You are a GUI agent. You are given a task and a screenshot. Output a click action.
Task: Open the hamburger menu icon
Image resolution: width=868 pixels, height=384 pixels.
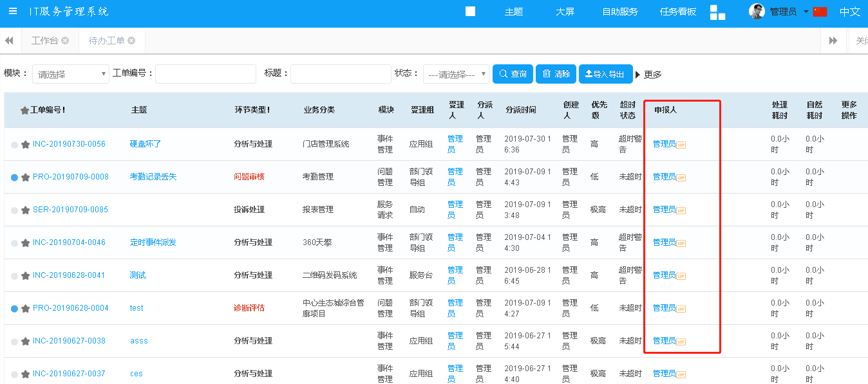(x=13, y=12)
